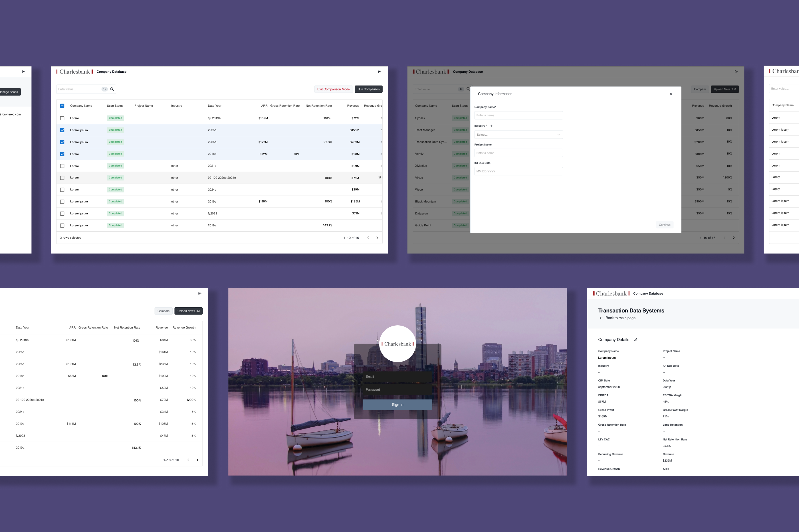
Task: Go to previous page in comparison table
Action: point(368,238)
